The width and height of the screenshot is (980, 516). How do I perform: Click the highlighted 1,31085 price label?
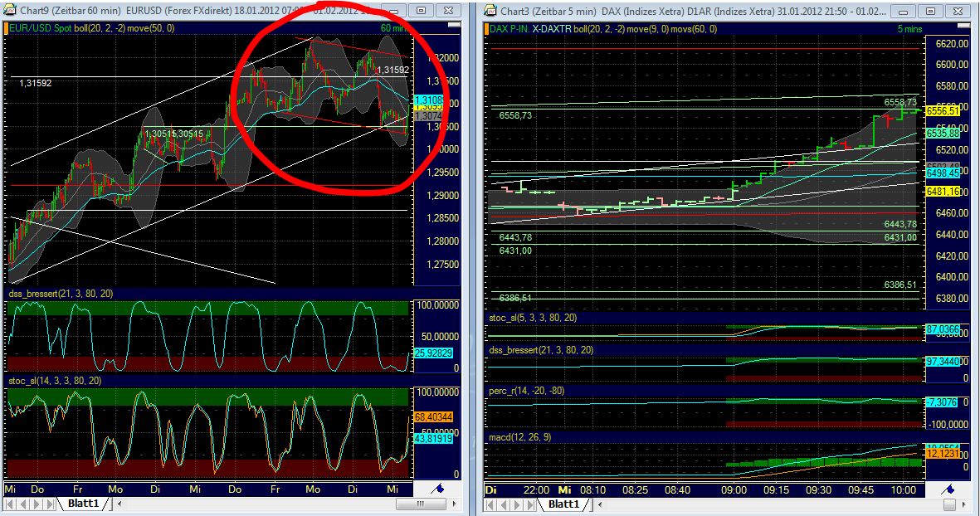428,100
